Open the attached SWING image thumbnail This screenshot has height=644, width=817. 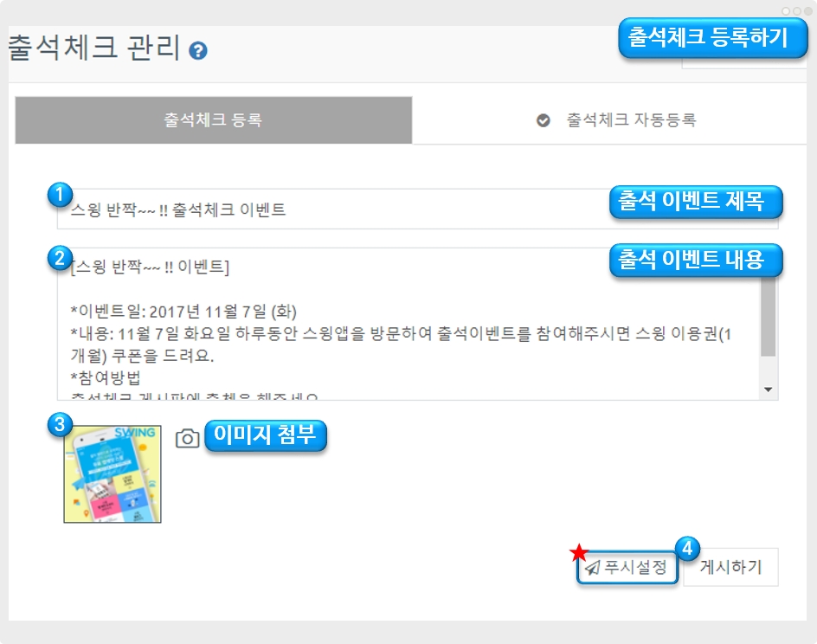pos(113,474)
